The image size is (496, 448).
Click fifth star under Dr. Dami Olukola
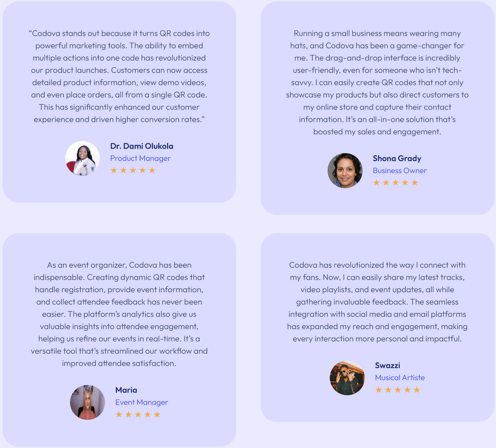click(152, 170)
